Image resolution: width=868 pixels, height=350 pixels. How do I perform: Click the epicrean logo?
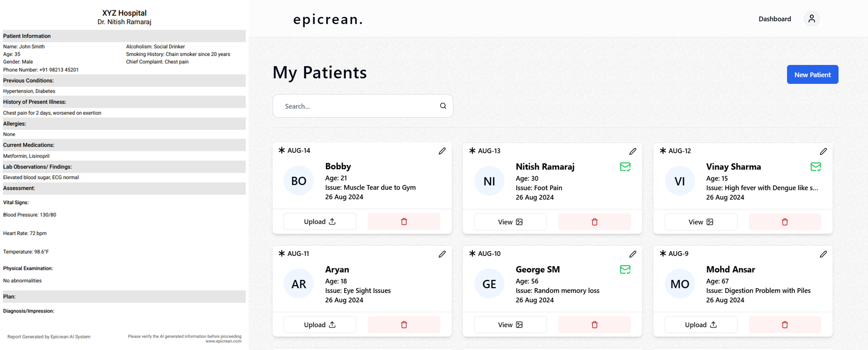(328, 19)
